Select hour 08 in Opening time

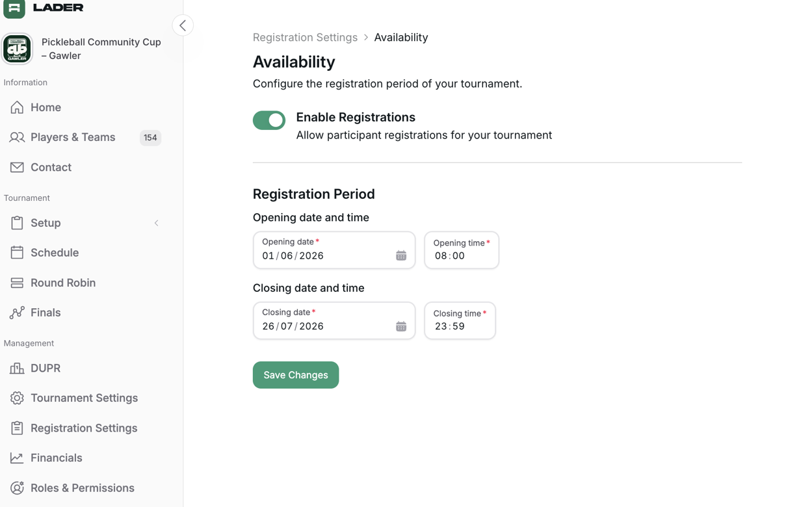pyautogui.click(x=441, y=256)
